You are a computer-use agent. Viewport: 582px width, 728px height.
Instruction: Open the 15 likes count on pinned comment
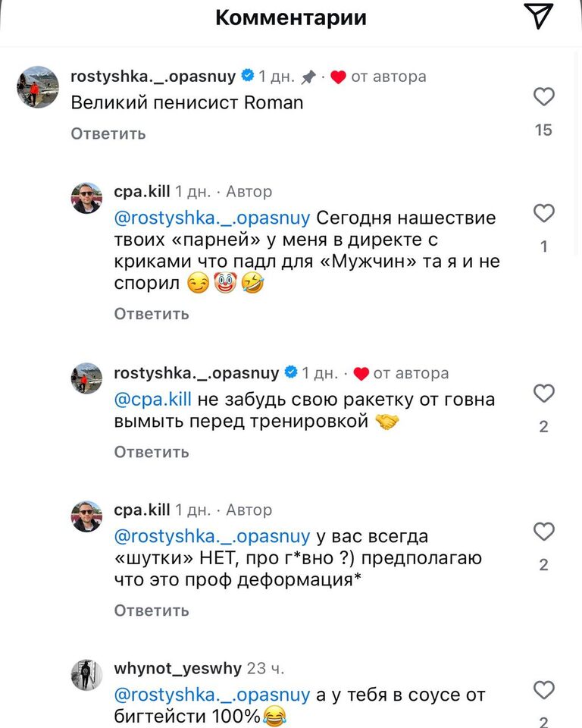pos(543,130)
